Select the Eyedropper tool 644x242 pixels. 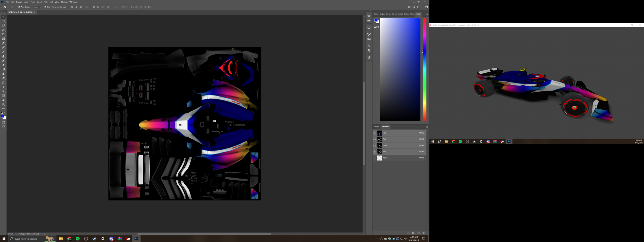tap(3, 43)
